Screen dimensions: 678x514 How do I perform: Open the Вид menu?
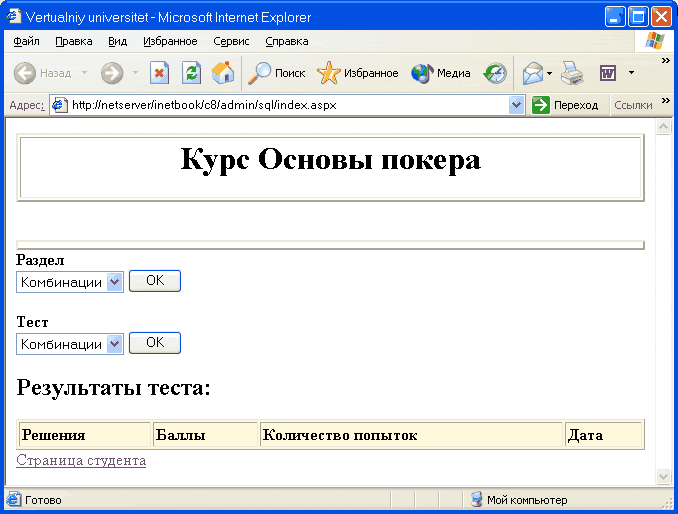(117, 41)
